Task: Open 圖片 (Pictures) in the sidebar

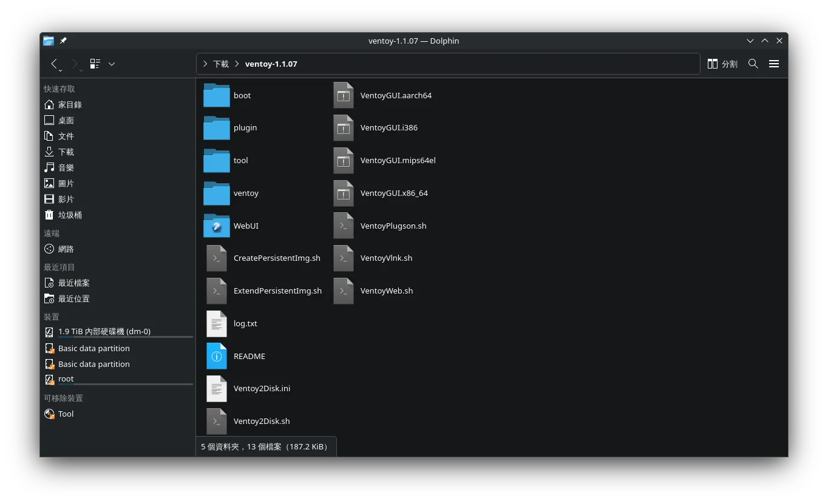Action: [118, 184]
